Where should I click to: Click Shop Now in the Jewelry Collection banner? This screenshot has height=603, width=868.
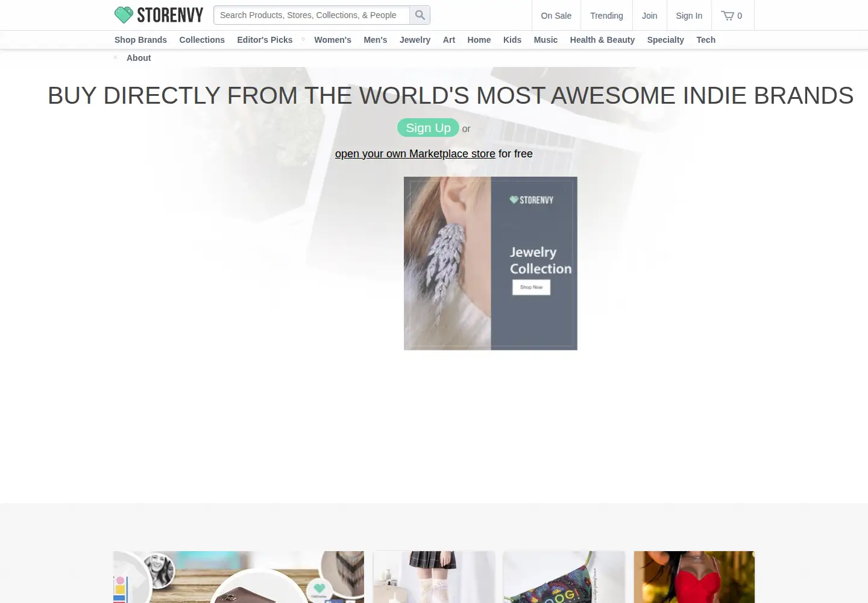click(531, 287)
